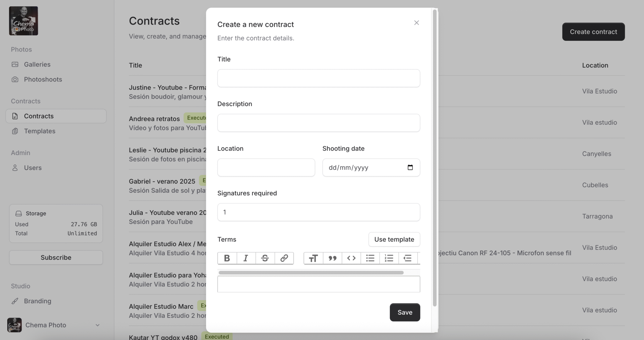Toggle code formatting icon
644x340 pixels.
click(351, 258)
